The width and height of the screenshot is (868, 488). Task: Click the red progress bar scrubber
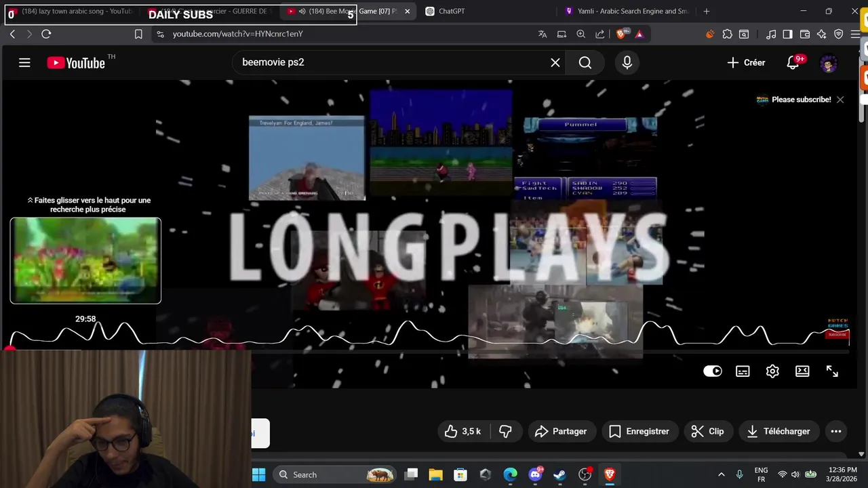click(x=9, y=350)
